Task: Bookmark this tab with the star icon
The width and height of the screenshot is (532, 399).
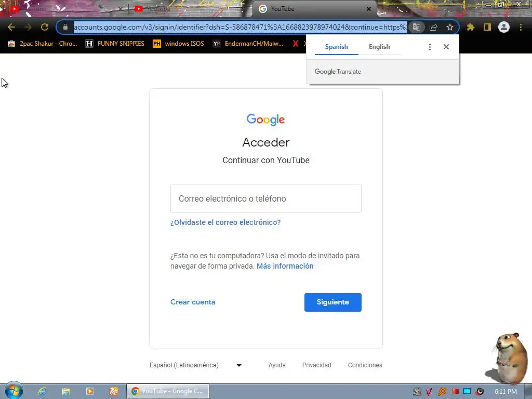Action: point(450,27)
